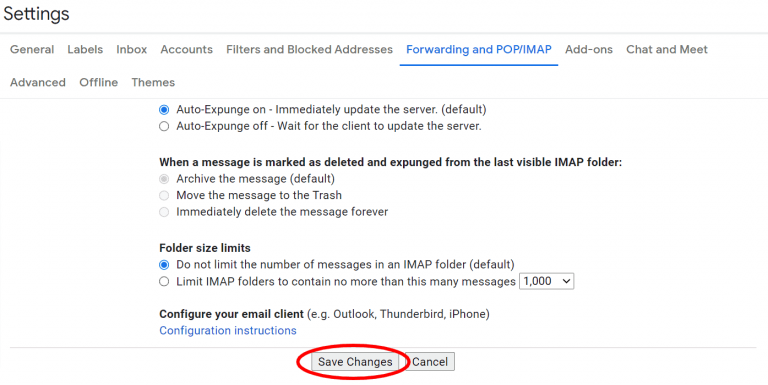Open Filters and Blocked Addresses tab
This screenshot has width=768, height=385.
tap(310, 49)
